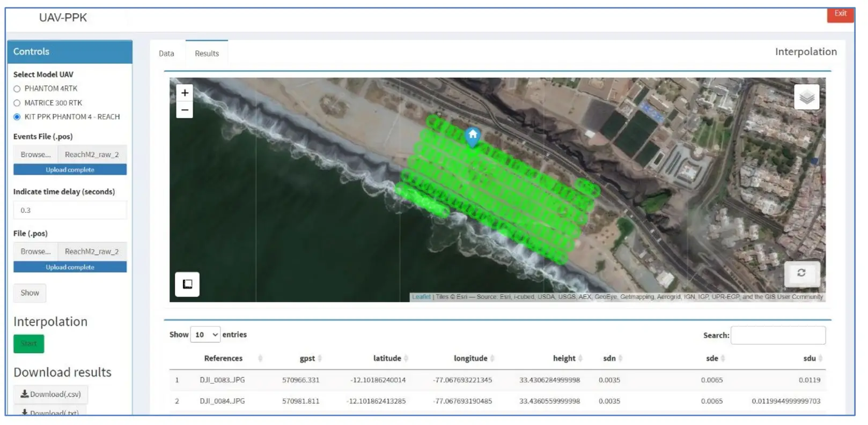Zoom in on the map
This screenshot has width=868, height=425.
point(185,93)
